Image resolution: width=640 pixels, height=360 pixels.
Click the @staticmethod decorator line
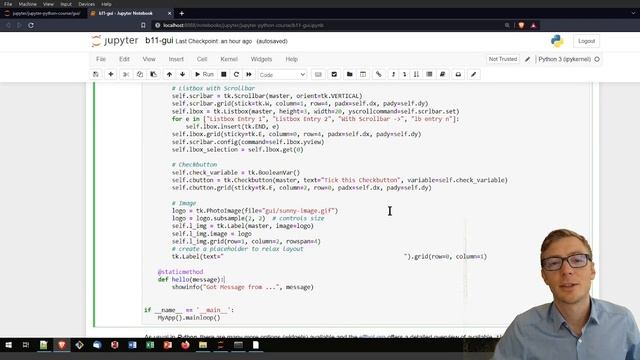click(x=180, y=272)
